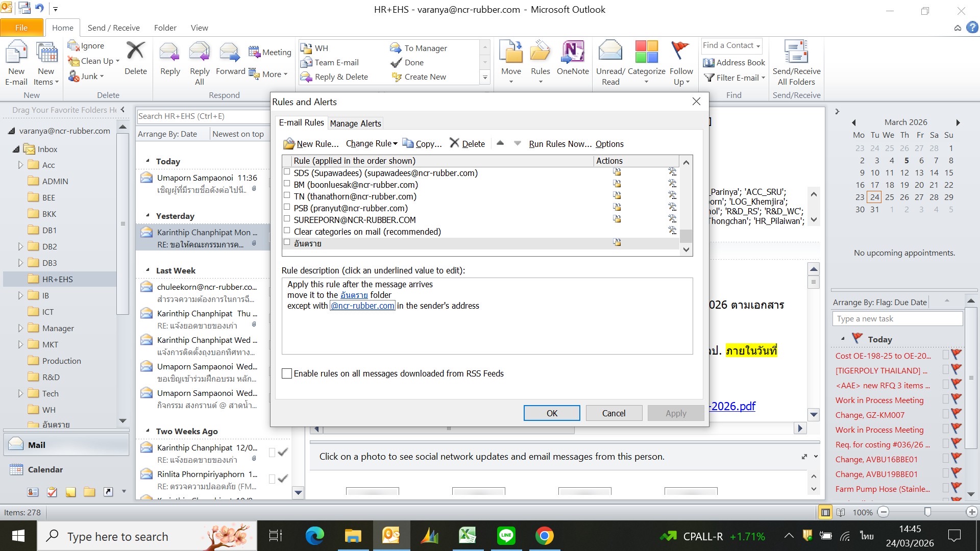Image resolution: width=980 pixels, height=551 pixels.
Task: Click the Cancel button in dialog
Action: [613, 413]
